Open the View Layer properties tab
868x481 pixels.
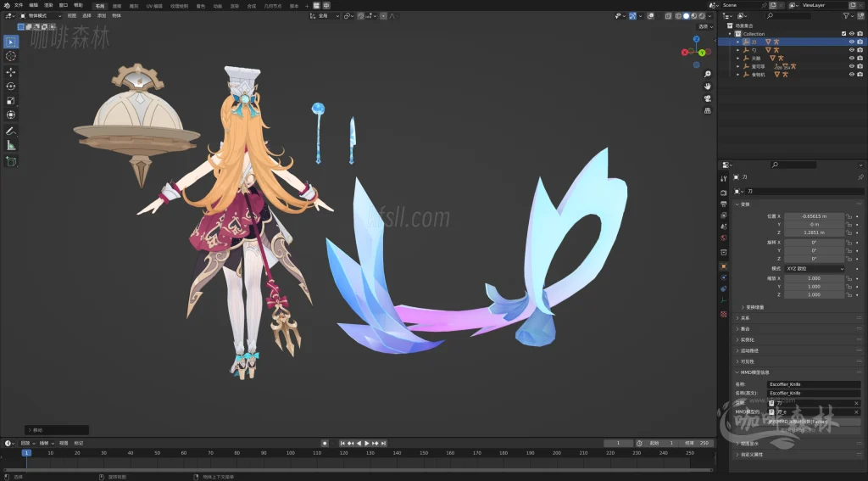tap(724, 215)
